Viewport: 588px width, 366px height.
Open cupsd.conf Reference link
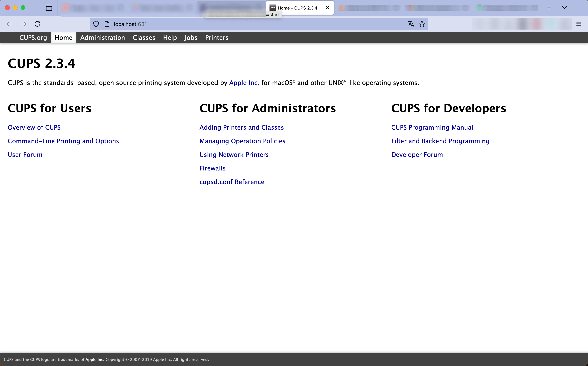[232, 182]
